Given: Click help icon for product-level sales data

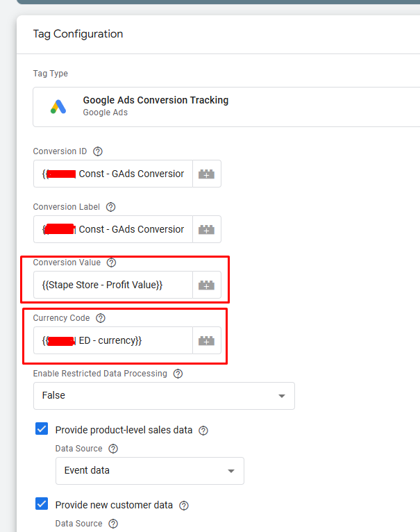Looking at the screenshot, I should point(203,431).
